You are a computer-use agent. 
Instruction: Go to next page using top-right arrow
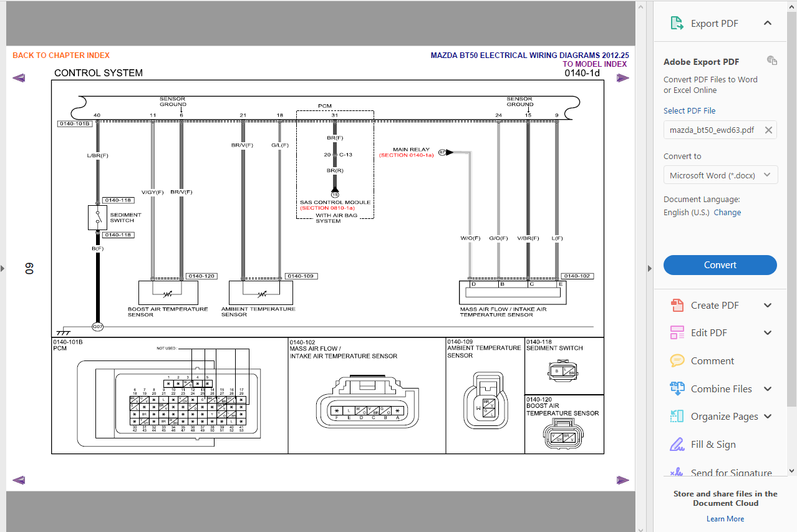[623, 78]
